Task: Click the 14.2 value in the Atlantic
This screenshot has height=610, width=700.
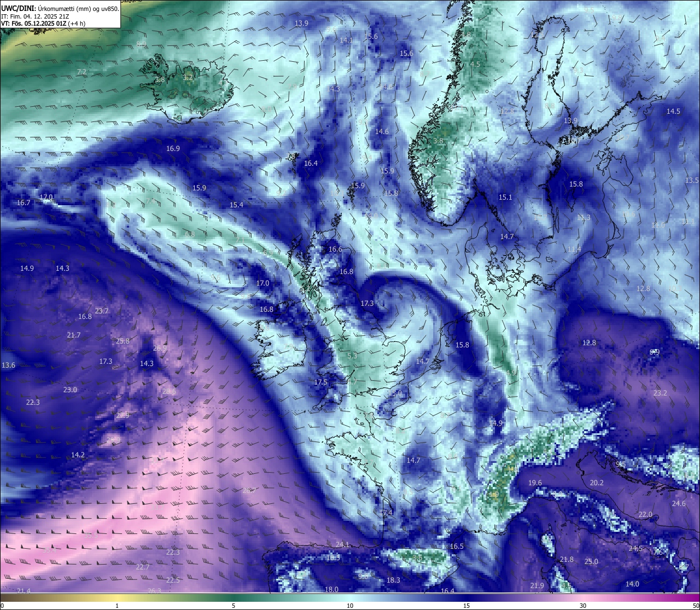Action: tap(78, 455)
